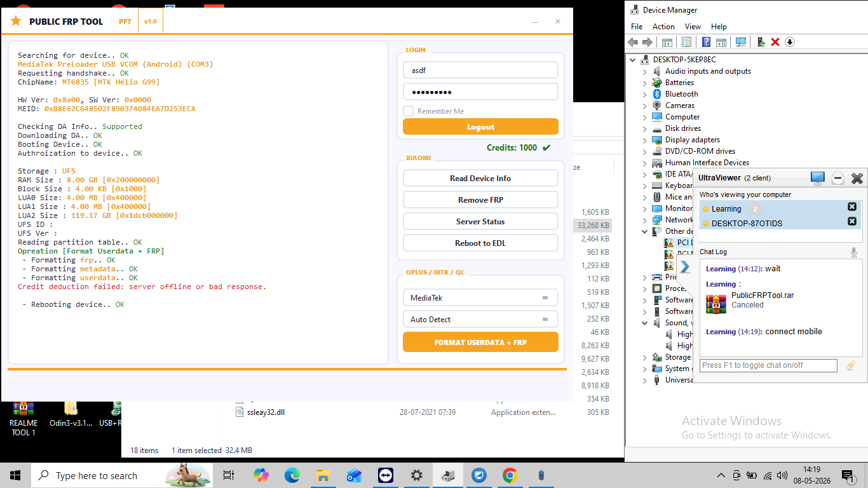Click the UltraViewer chat input box
The width and height of the screenshot is (868, 488).
[x=768, y=365]
